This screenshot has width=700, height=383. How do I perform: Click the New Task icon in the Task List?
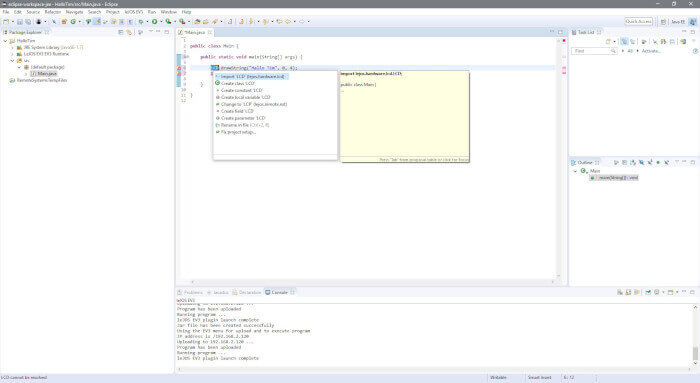[x=608, y=42]
